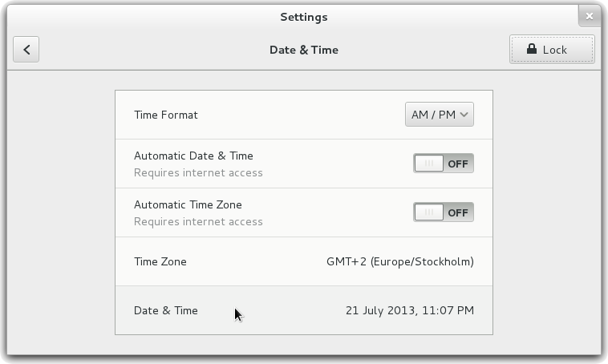Screen dimensions: 608x364
Task: Open the Date & Time row
Action: click(304, 310)
